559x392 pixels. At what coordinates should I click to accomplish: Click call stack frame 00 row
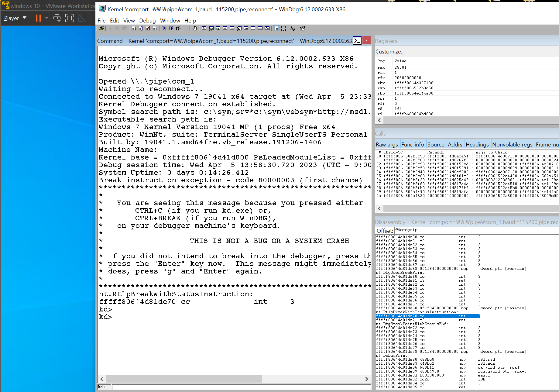coord(467,156)
